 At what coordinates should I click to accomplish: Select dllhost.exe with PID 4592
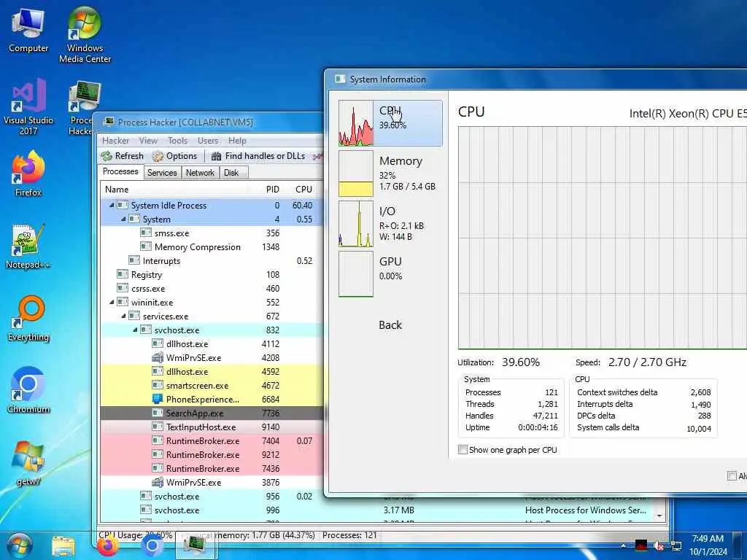coord(212,371)
